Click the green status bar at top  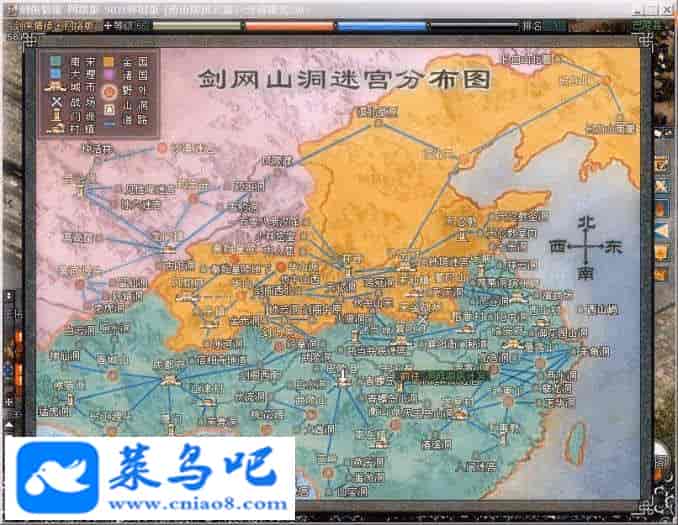[197, 26]
